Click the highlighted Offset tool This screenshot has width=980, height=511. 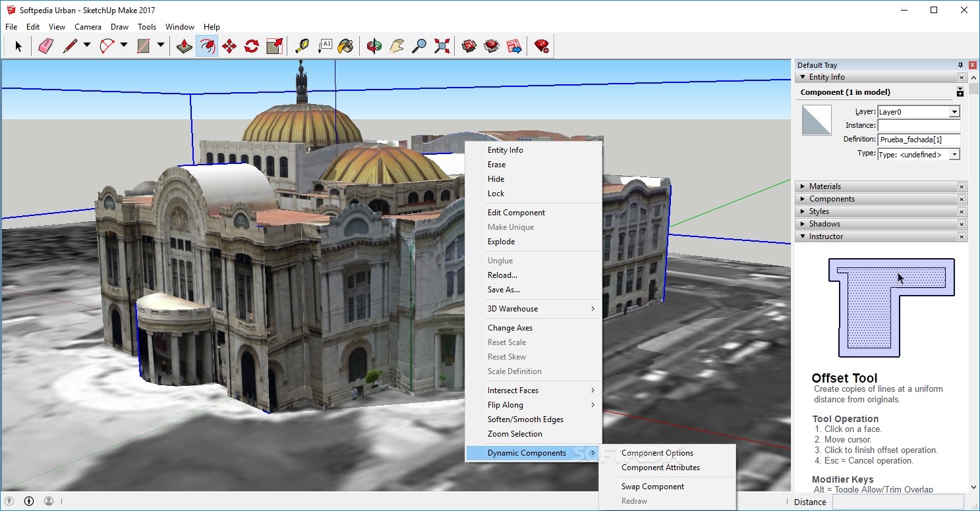207,46
